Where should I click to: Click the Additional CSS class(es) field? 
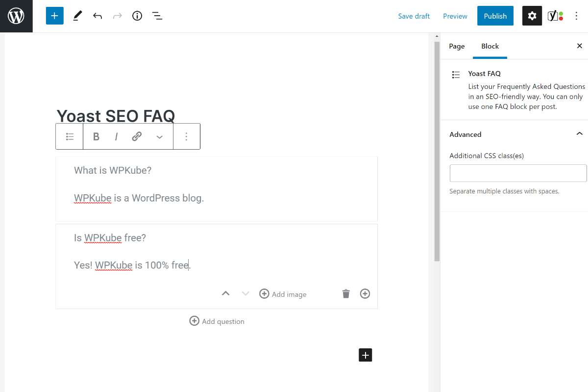point(518,173)
